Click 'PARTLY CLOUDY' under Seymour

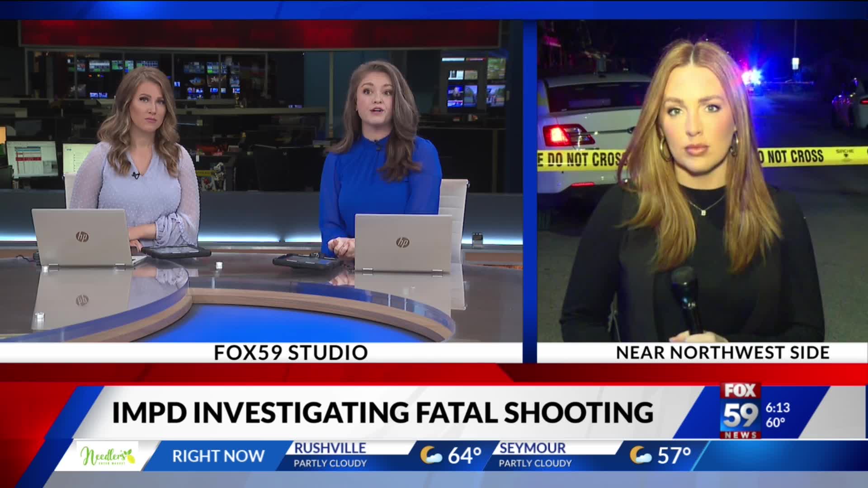click(x=535, y=464)
